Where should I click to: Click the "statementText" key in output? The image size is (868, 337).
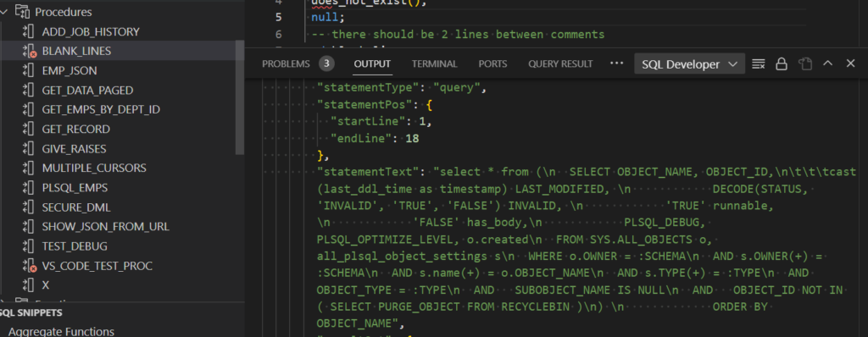[x=368, y=172]
